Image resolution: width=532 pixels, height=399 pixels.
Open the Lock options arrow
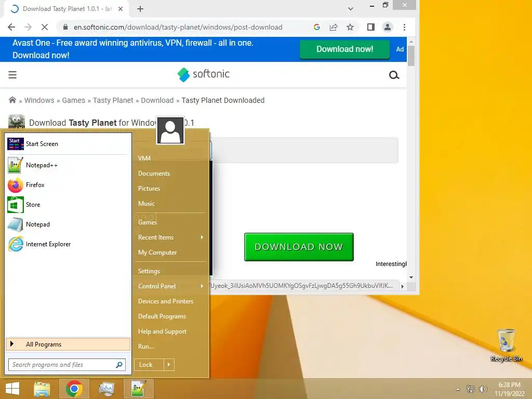point(169,365)
